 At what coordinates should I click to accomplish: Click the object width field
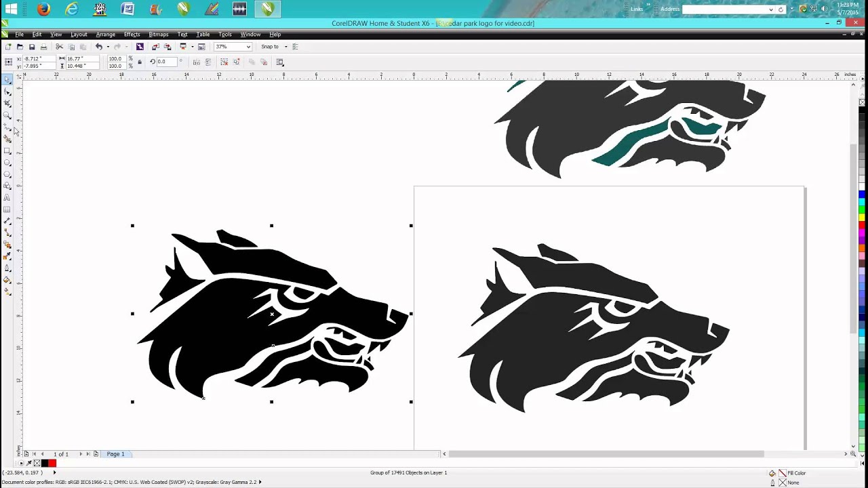[x=83, y=59]
